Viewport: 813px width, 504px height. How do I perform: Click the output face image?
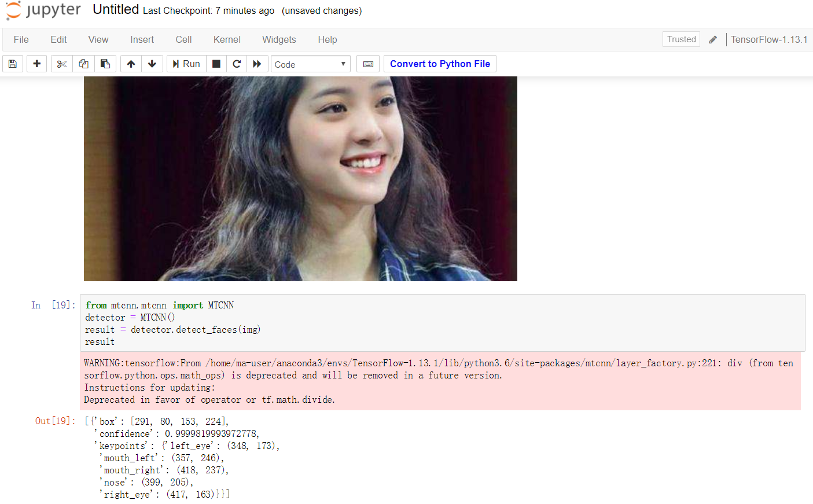pos(300,179)
